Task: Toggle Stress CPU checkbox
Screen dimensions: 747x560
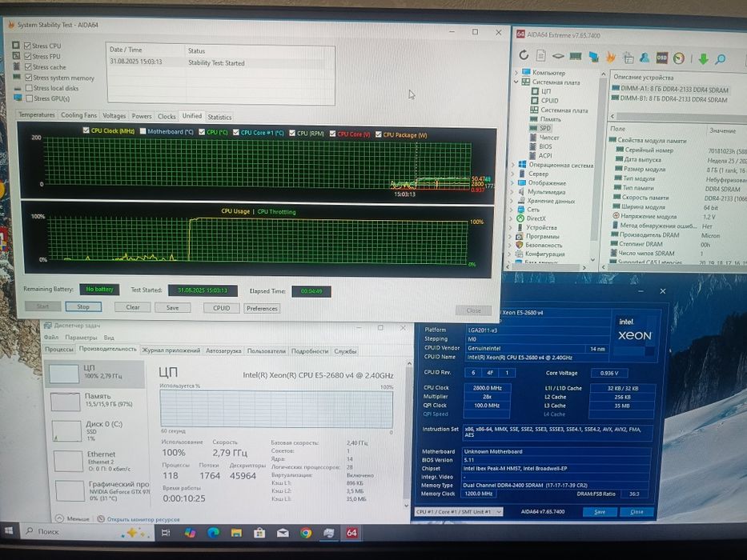Action: pos(28,46)
